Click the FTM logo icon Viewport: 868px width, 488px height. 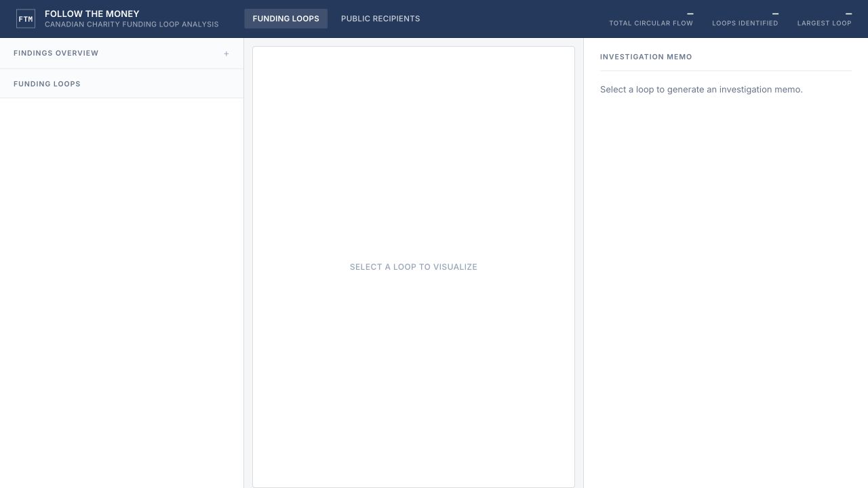click(26, 19)
